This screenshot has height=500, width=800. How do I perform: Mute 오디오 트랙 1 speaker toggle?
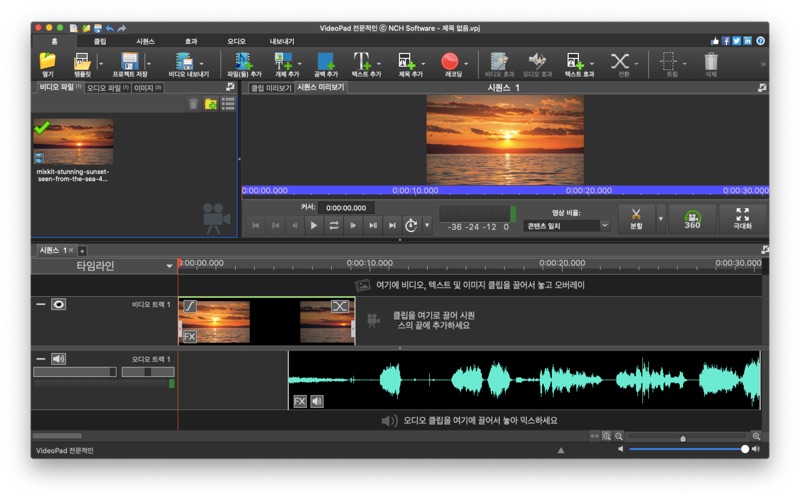point(59,359)
